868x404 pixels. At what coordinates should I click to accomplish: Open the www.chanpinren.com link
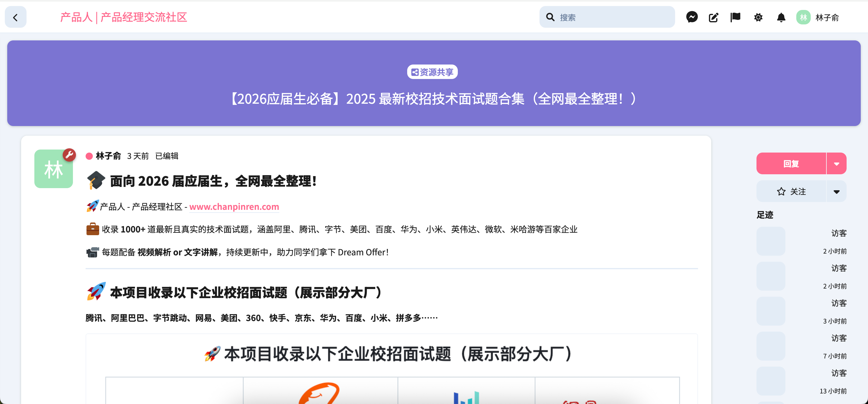coord(234,207)
